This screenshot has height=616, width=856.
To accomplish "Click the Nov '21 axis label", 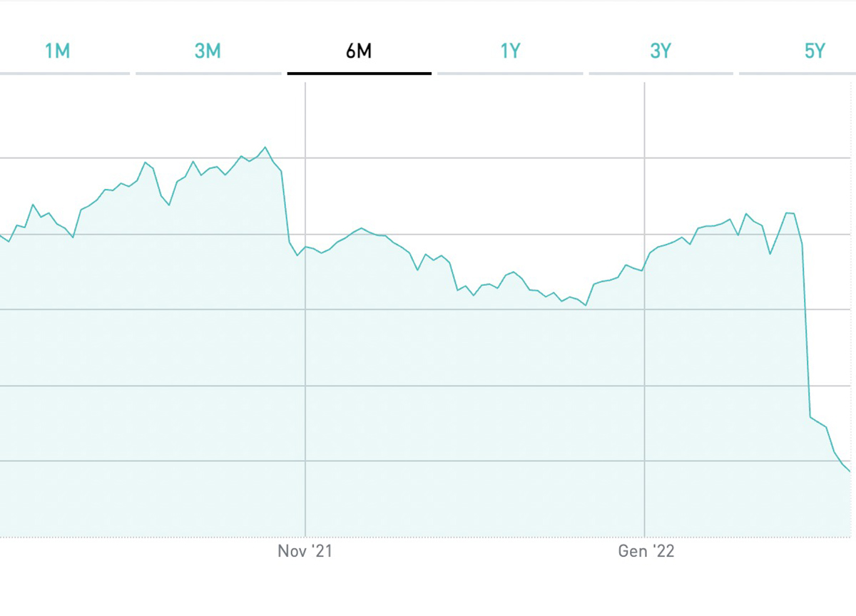I will click(305, 551).
